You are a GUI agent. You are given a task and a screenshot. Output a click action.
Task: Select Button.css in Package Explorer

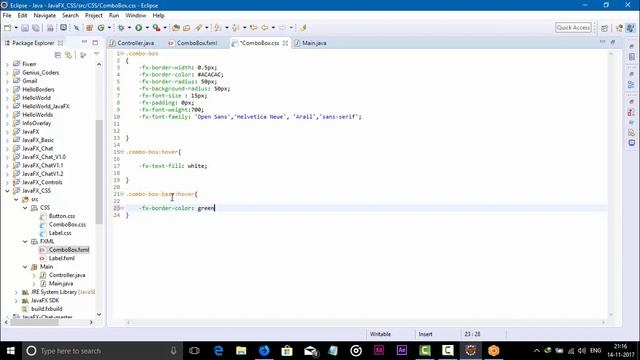pos(62,216)
